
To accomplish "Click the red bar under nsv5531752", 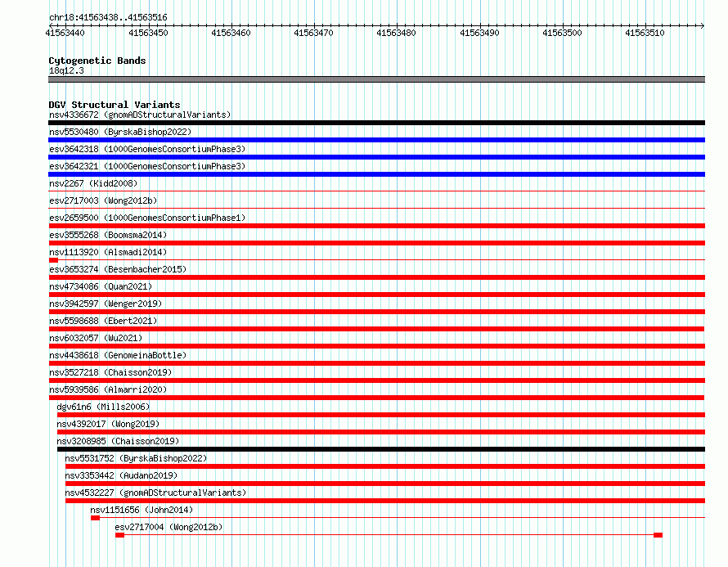I will (x=385, y=466).
